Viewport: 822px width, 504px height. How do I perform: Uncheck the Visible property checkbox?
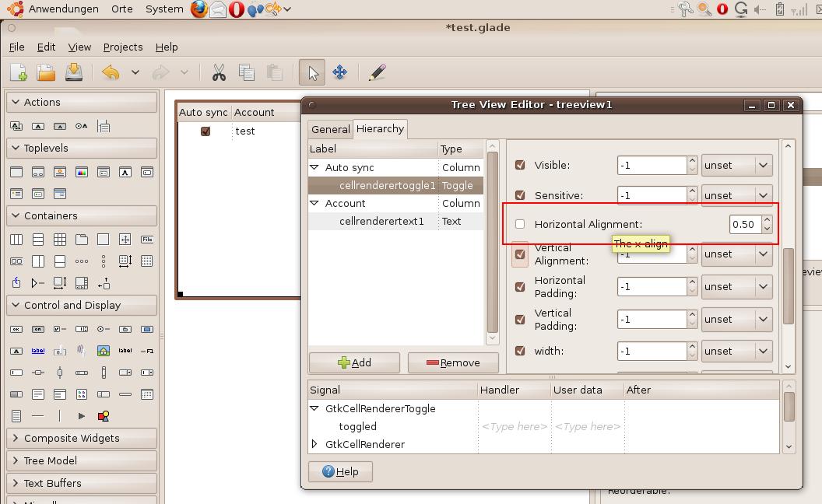click(520, 165)
